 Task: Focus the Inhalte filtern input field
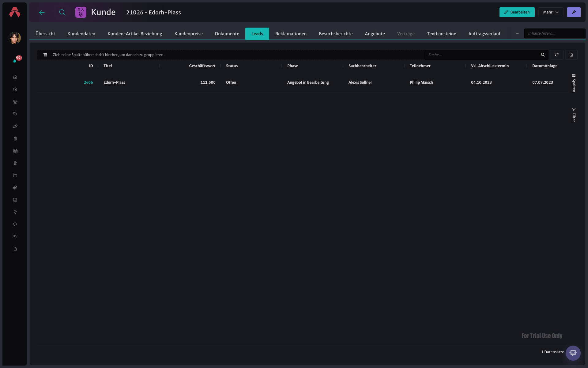(x=555, y=33)
